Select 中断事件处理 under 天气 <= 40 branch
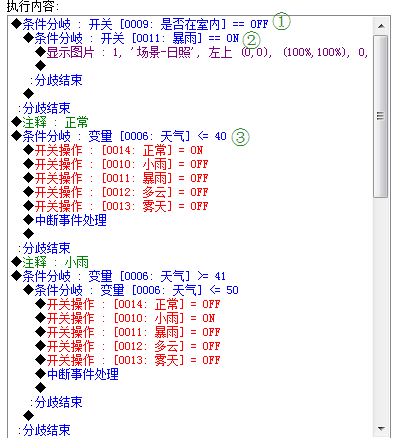 coord(65,220)
